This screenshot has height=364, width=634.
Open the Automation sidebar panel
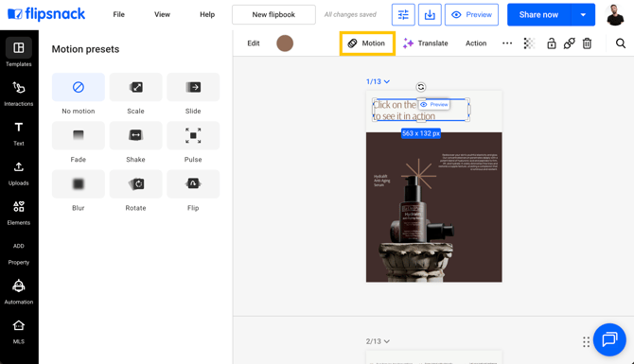point(19,292)
